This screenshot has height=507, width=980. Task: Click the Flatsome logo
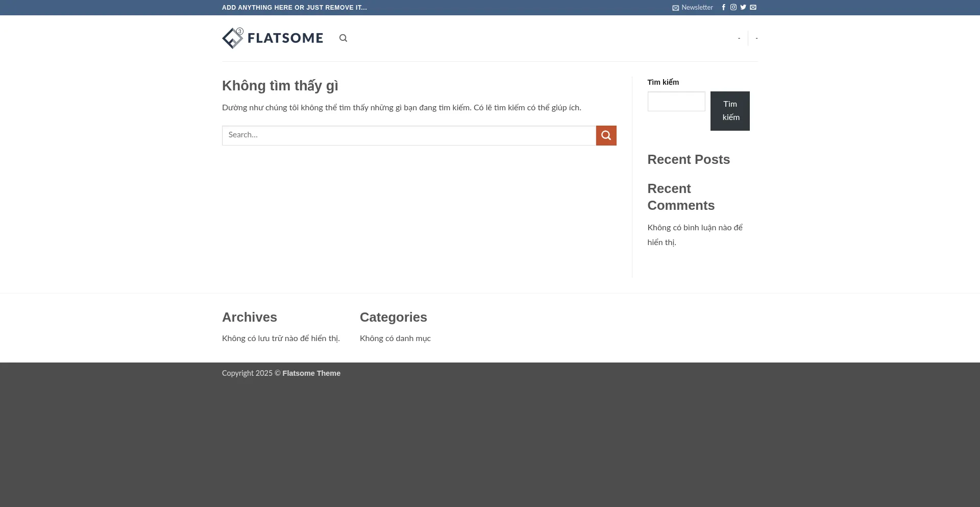pyautogui.click(x=273, y=38)
